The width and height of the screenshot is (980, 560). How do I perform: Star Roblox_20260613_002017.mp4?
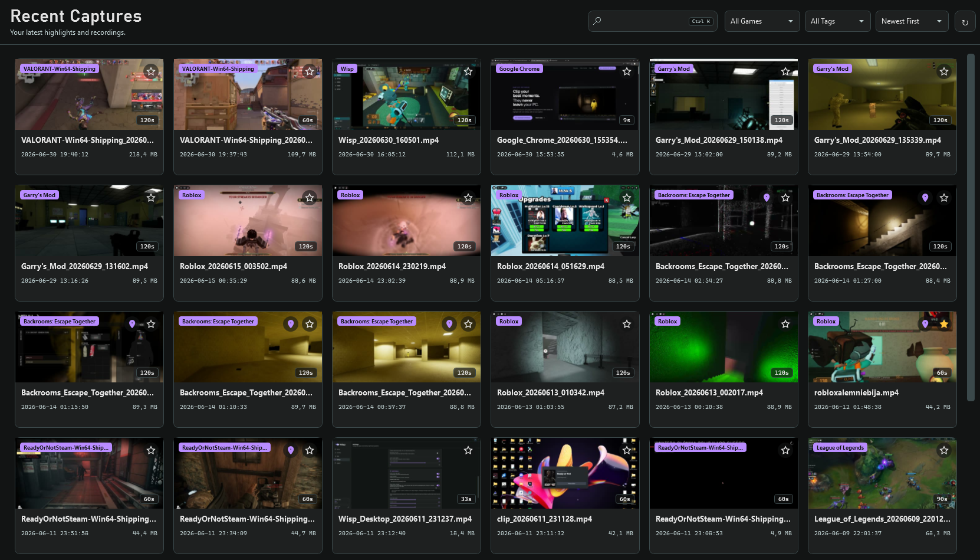[785, 324]
